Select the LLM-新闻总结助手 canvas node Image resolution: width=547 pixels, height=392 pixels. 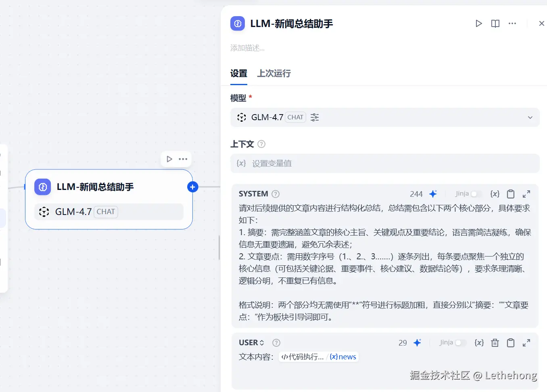coord(109,199)
